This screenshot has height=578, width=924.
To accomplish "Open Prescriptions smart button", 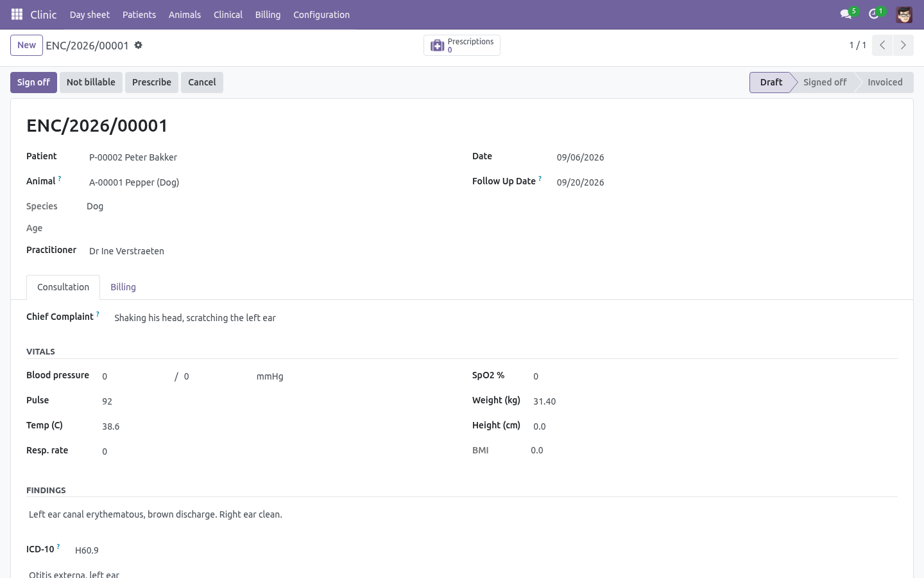I will [x=462, y=45].
